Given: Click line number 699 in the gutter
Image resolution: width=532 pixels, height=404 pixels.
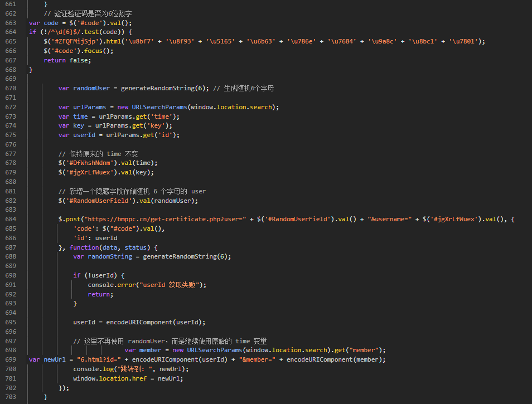Looking at the screenshot, I should [x=11, y=359].
